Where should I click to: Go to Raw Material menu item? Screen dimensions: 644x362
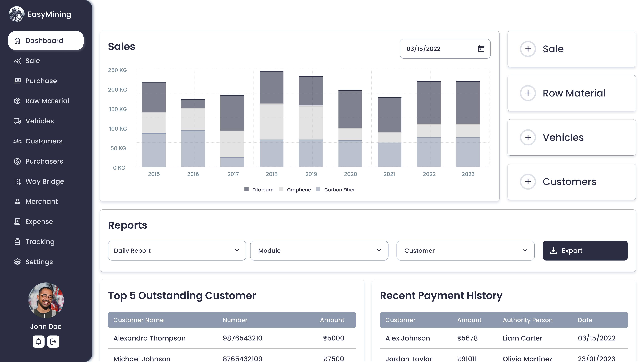pyautogui.click(x=47, y=101)
